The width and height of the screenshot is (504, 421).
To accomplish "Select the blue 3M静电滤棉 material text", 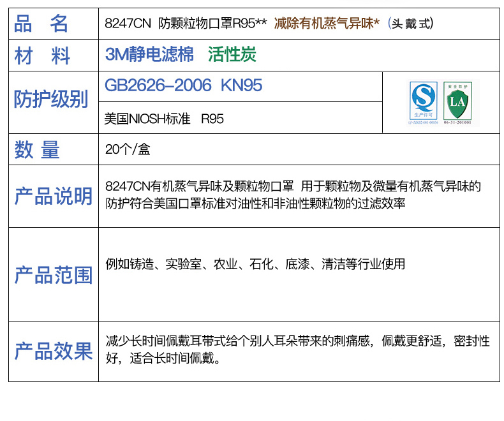I will click(149, 55).
